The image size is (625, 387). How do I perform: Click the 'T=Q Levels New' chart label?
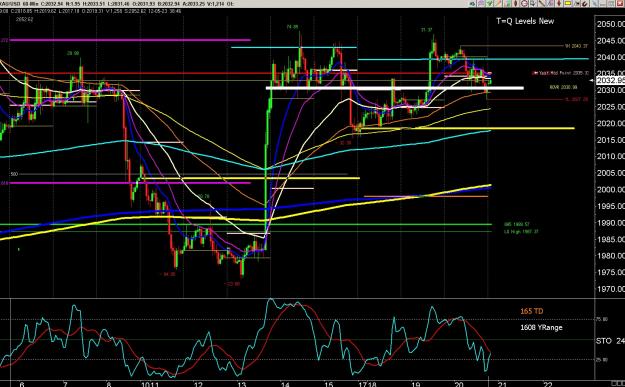[x=525, y=21]
